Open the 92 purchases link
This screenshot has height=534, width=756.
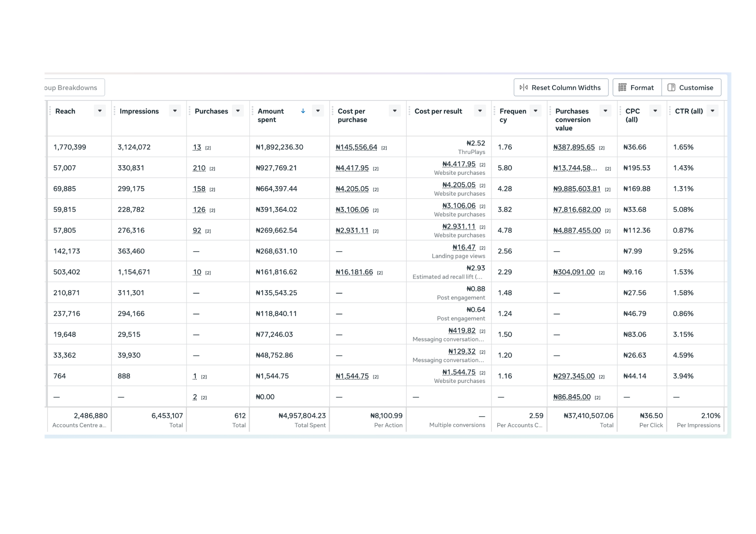197,230
